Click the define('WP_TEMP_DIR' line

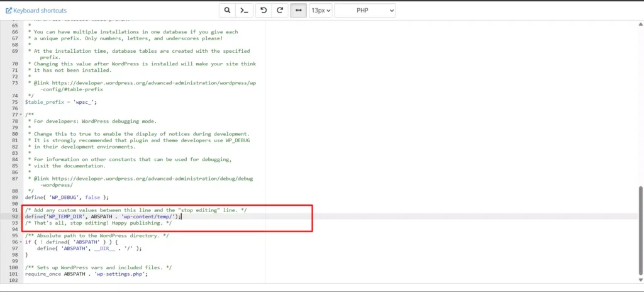pos(103,216)
